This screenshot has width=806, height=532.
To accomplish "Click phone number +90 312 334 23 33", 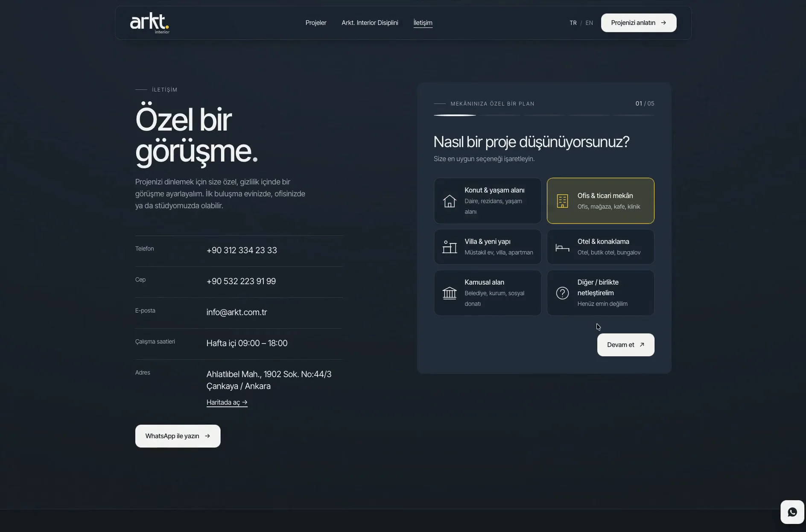I will [x=242, y=250].
